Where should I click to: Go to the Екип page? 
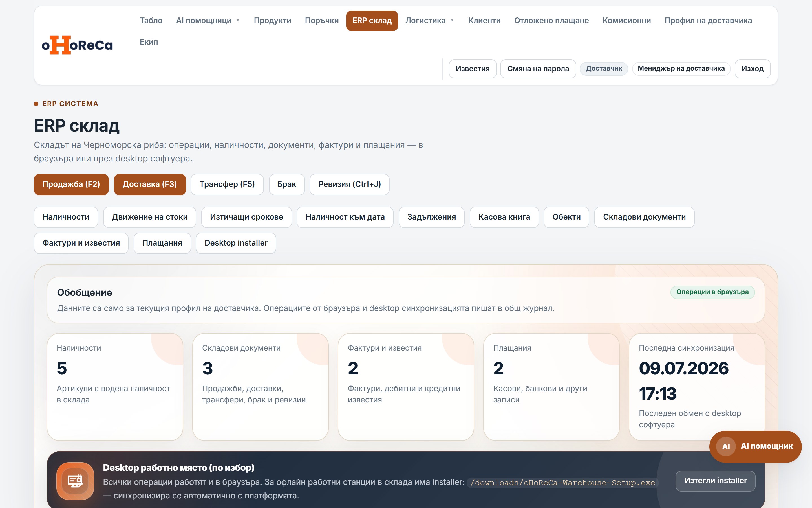point(149,42)
